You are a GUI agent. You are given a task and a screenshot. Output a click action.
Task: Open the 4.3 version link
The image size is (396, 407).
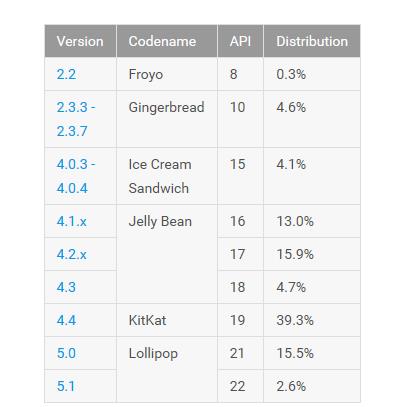click(x=66, y=287)
